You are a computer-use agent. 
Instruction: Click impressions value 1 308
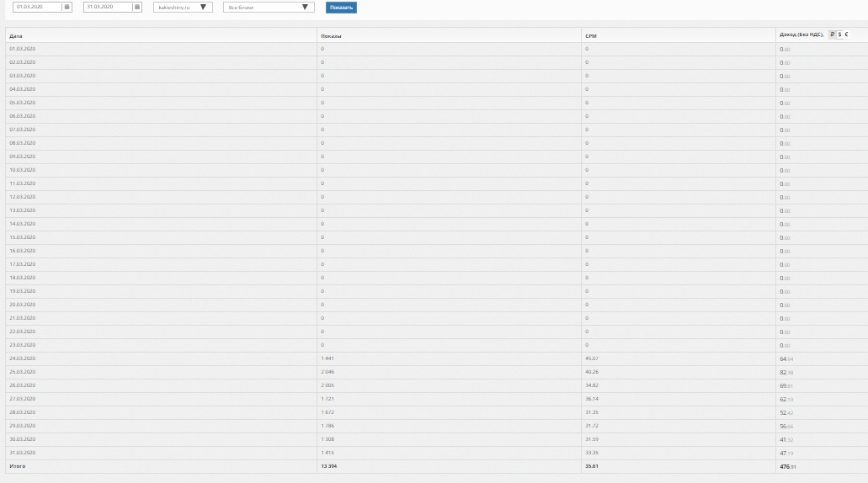327,438
